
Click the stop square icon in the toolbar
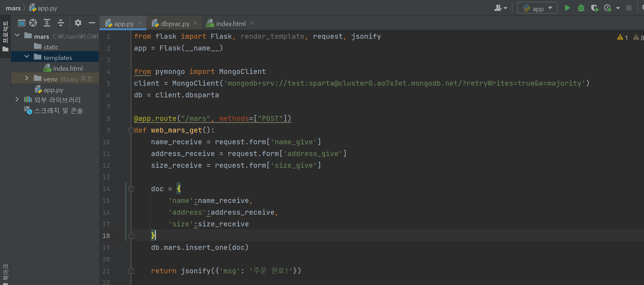(629, 8)
